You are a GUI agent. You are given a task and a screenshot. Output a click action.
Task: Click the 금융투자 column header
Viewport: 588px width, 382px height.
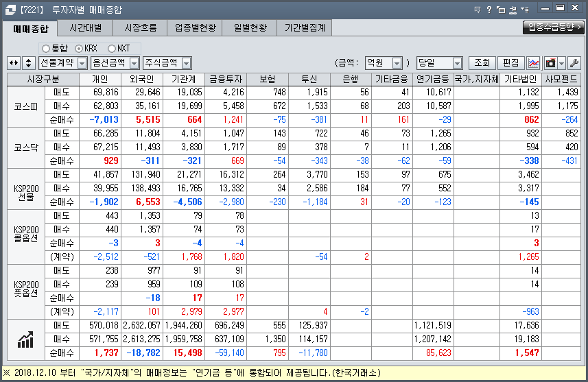[x=226, y=79]
